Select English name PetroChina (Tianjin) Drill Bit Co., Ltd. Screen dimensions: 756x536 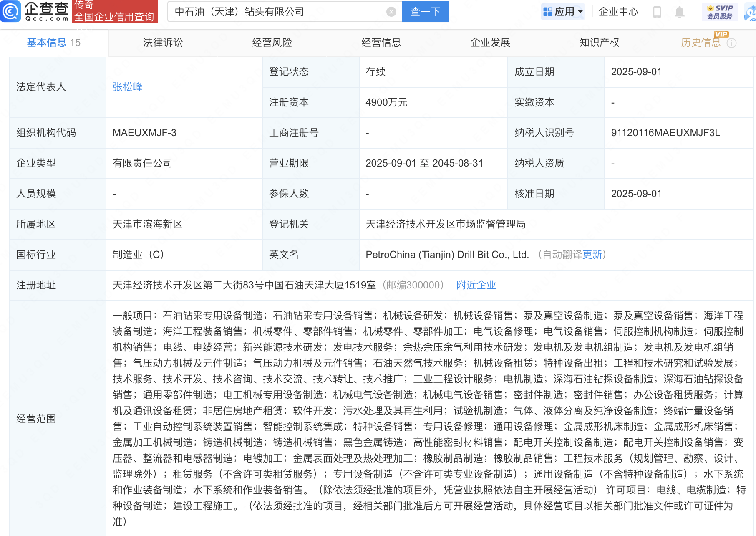[x=447, y=255]
